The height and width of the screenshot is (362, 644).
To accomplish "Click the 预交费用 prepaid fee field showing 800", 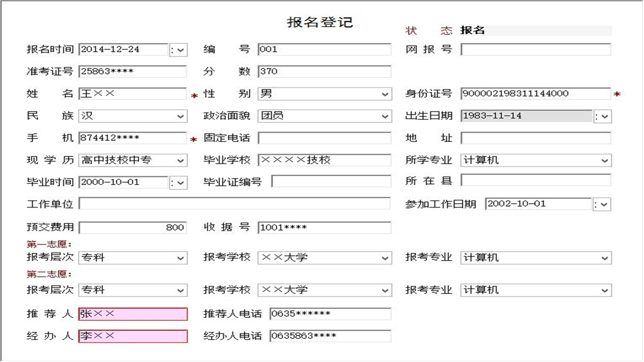I will (x=132, y=227).
